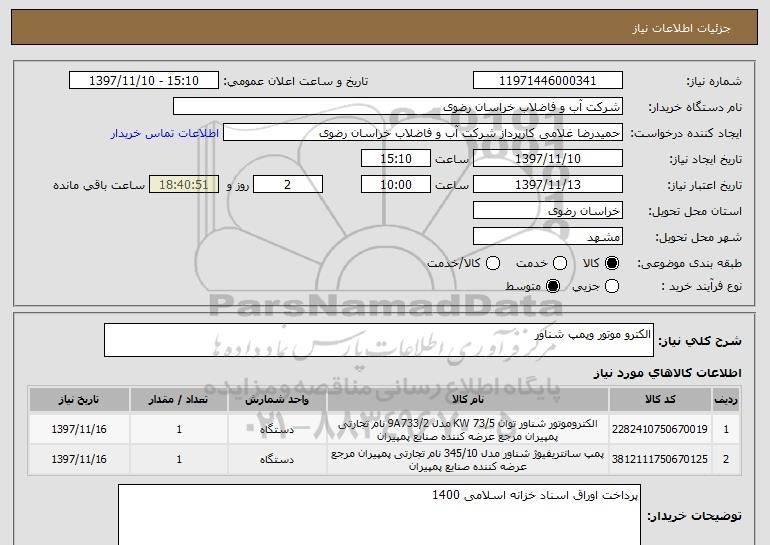The width and height of the screenshot is (770, 545).
Task: Click the quantity cell in row 1
Action: [x=179, y=430]
